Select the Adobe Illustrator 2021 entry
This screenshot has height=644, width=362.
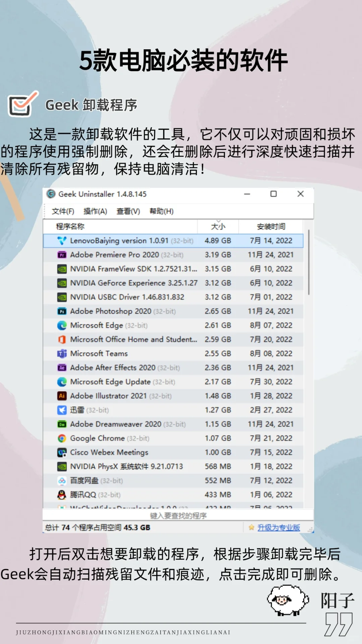tap(173, 396)
